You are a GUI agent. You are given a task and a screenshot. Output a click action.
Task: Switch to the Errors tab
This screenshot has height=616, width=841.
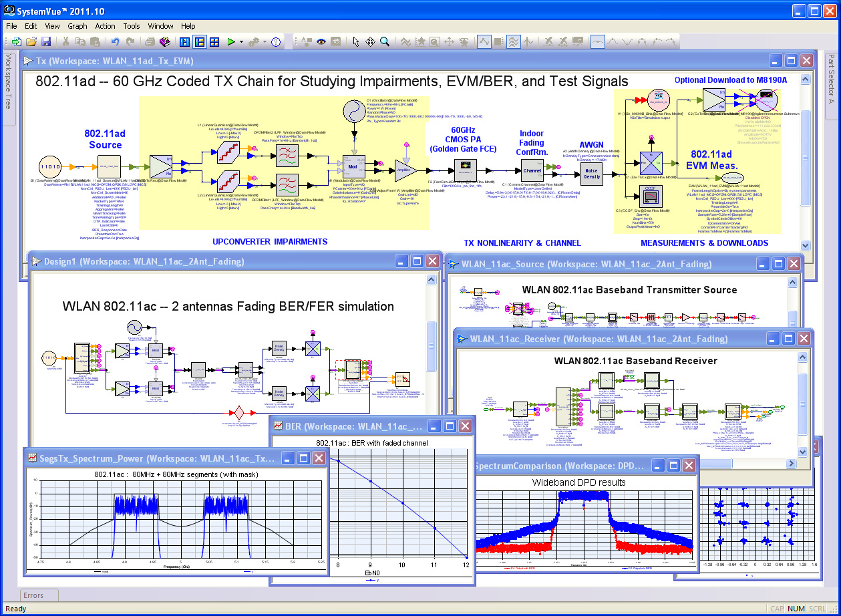pos(33,595)
